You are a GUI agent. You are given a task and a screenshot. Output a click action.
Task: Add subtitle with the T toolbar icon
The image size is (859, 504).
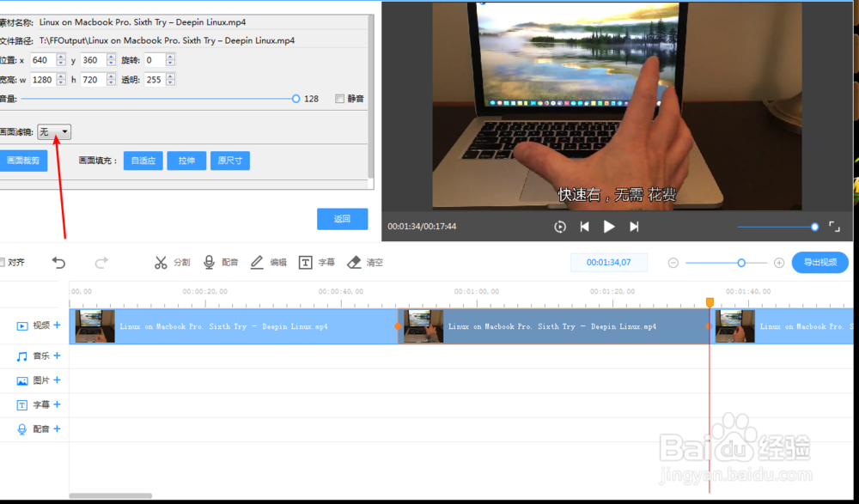(305, 263)
